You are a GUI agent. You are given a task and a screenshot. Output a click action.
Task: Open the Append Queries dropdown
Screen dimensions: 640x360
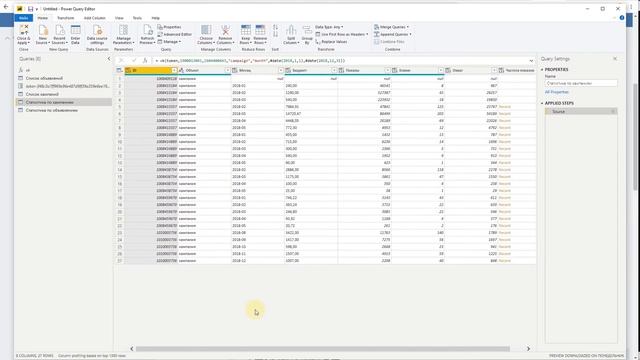click(x=393, y=34)
